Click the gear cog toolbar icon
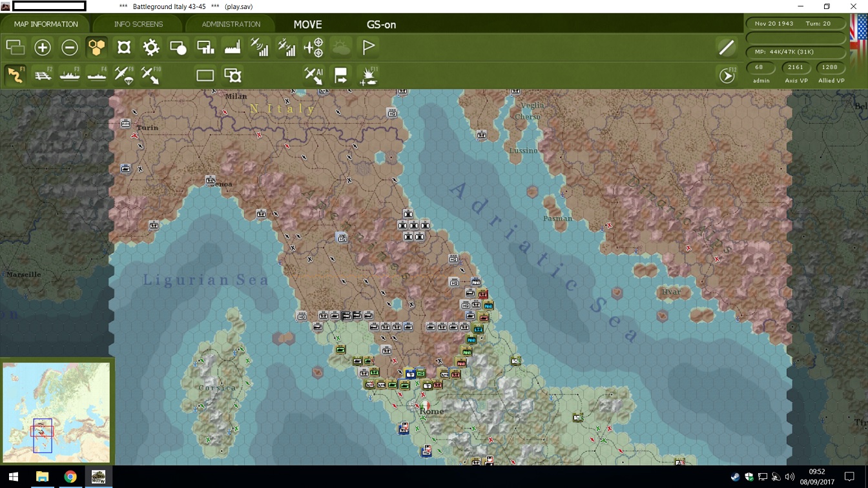 click(151, 47)
